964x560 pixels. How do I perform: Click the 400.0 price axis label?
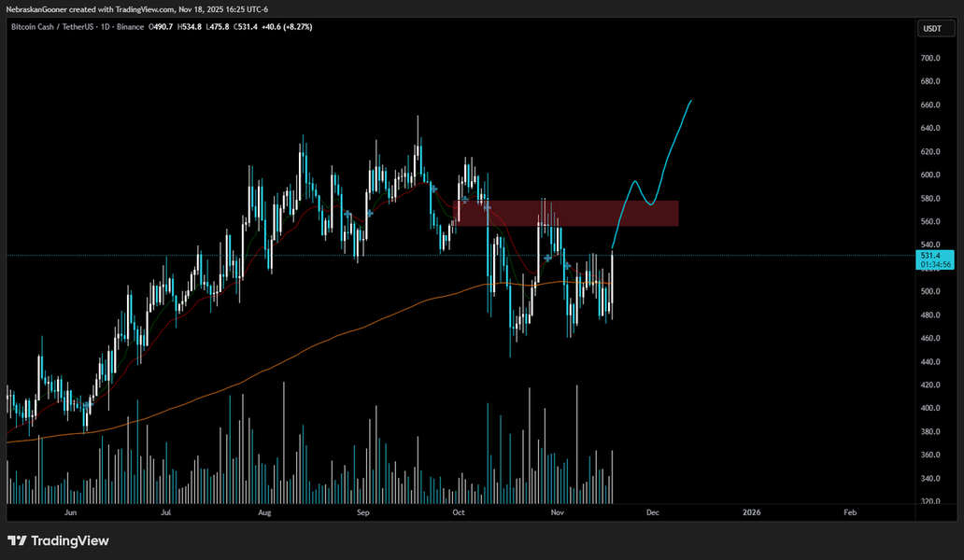click(929, 408)
